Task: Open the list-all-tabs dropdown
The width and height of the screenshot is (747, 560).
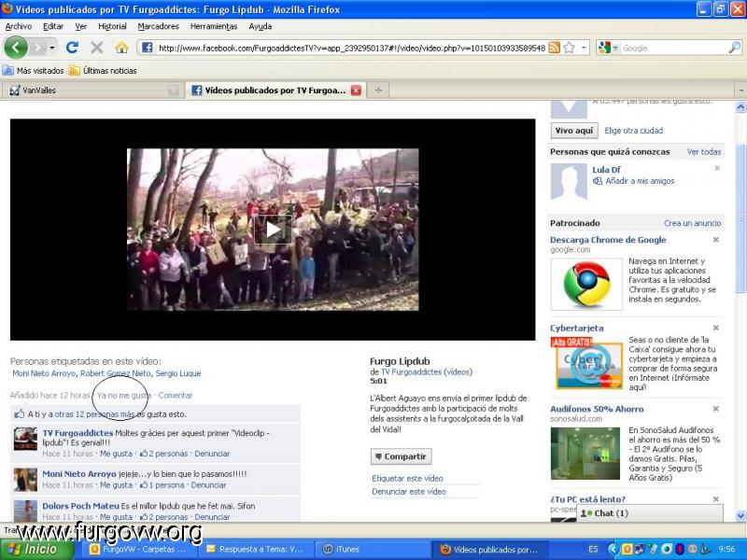Action: click(x=740, y=90)
